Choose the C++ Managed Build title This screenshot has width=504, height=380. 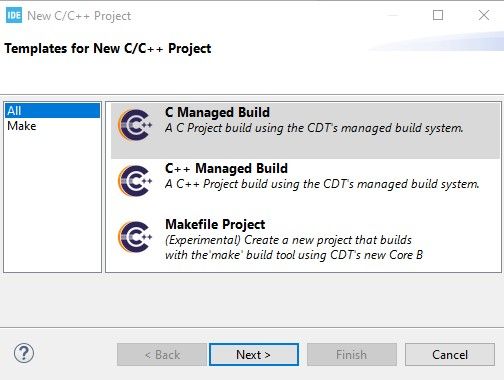226,168
